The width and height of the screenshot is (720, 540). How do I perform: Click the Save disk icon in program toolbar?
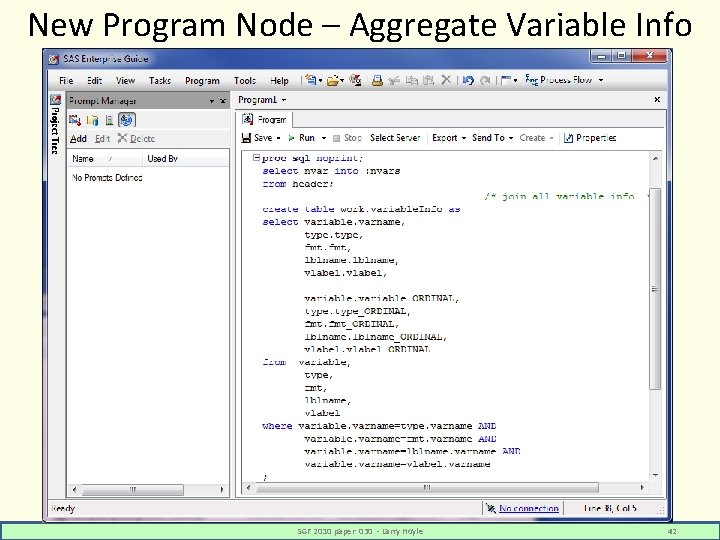[x=247, y=138]
